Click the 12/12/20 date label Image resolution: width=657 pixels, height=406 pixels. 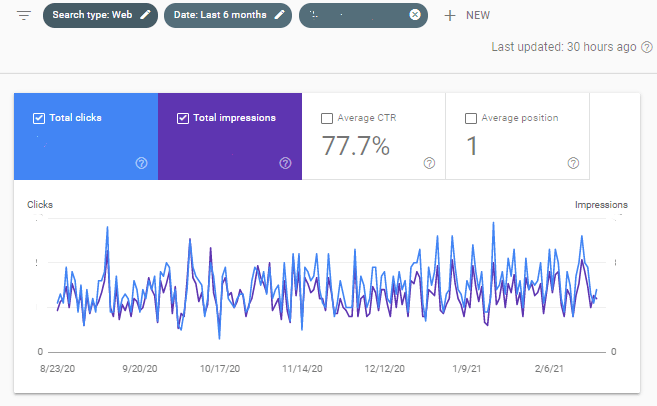384,369
